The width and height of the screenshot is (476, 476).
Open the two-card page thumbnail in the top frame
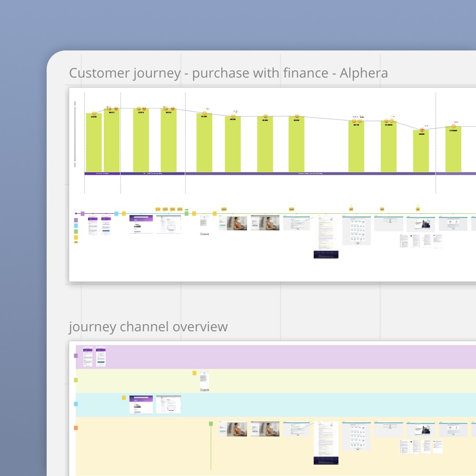[x=453, y=223]
